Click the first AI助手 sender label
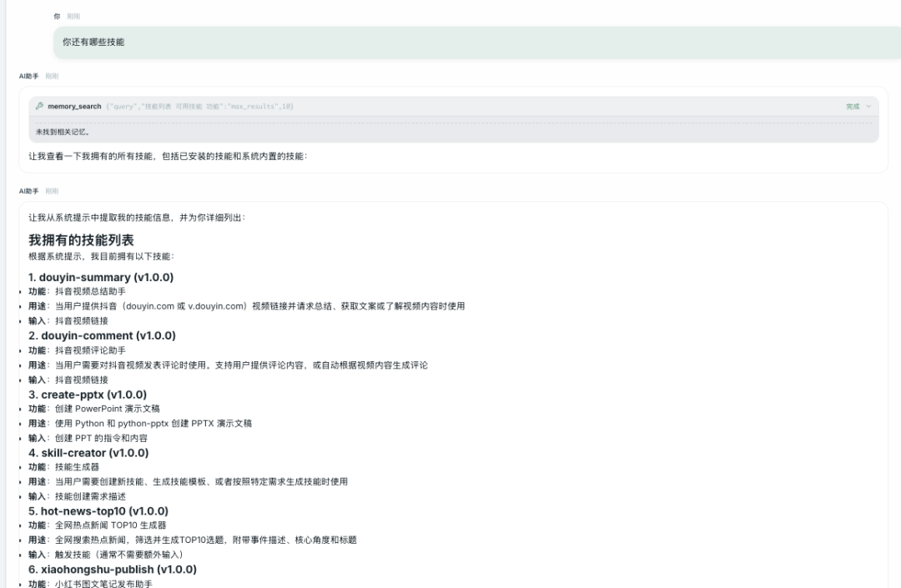Screen dimensions: 901x588 [x=29, y=76]
